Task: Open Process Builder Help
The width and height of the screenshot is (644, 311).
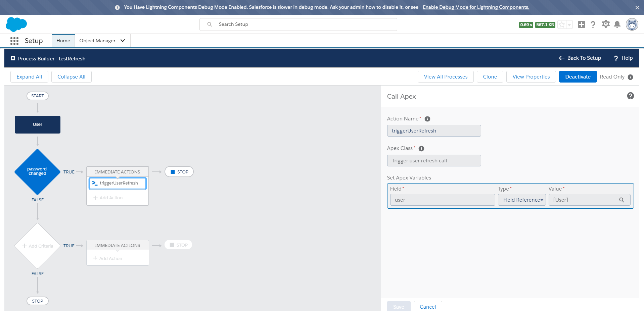Action: pos(623,58)
